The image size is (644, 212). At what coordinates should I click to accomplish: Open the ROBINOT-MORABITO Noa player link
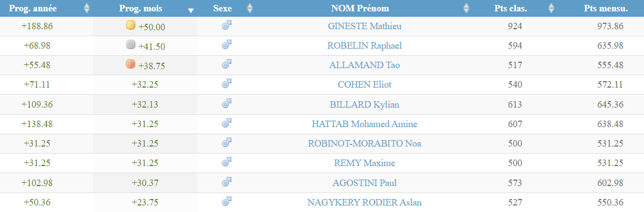[364, 143]
